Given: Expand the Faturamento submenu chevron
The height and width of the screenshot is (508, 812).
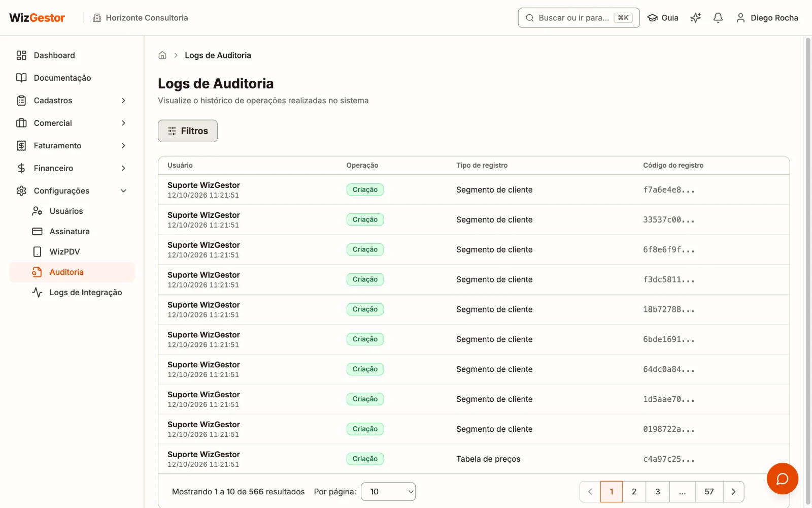Looking at the screenshot, I should pos(123,146).
